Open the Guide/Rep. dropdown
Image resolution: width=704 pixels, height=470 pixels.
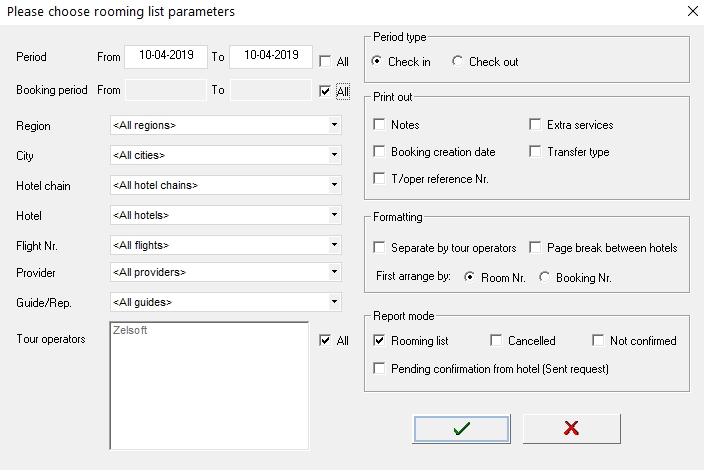click(225, 303)
